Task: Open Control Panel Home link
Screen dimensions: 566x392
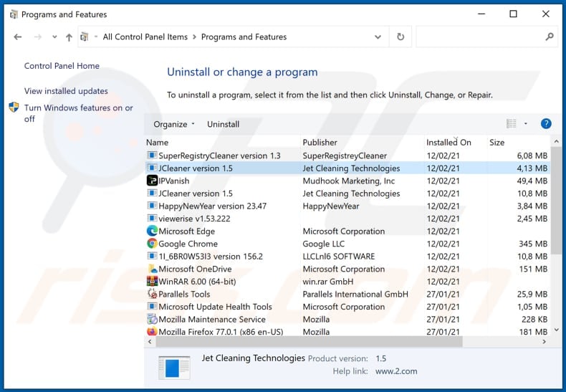Action: click(62, 66)
